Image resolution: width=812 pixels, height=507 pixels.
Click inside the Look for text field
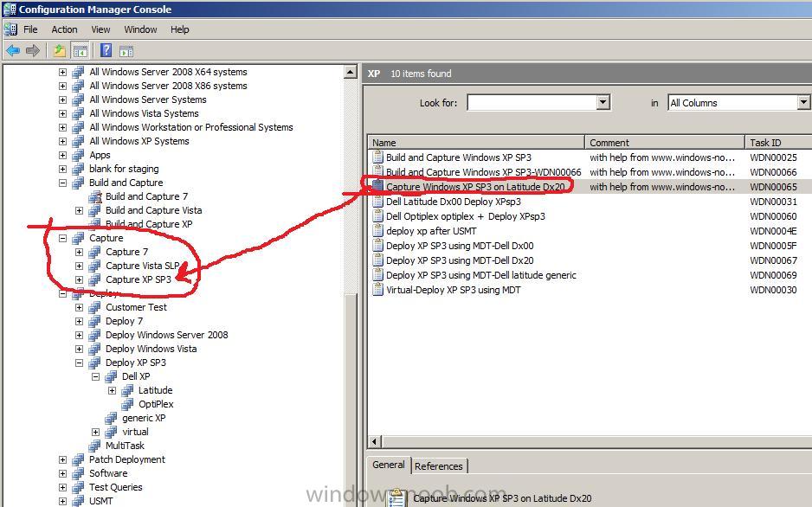[532, 102]
